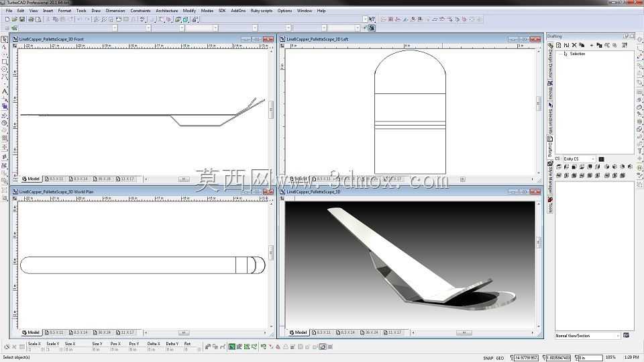Screen dimensions: 644x362
Task: Click the Scale X input field
Action: click(34, 350)
